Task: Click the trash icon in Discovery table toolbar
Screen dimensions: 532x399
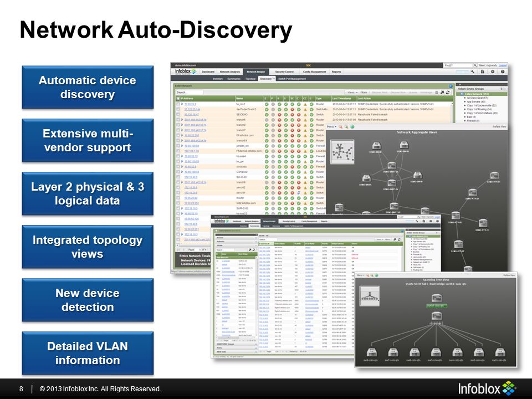Action: [437, 93]
